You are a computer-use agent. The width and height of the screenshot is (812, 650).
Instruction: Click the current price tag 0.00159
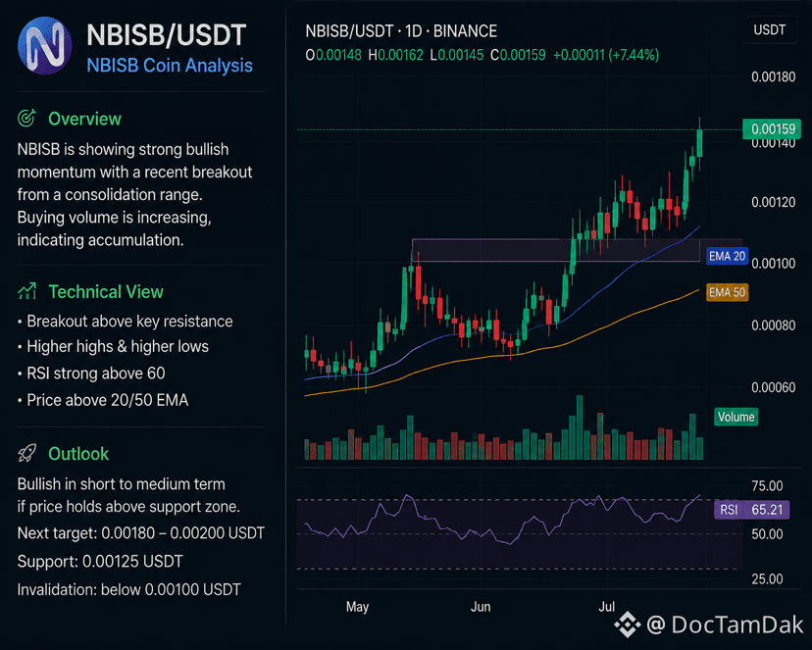coord(772,128)
